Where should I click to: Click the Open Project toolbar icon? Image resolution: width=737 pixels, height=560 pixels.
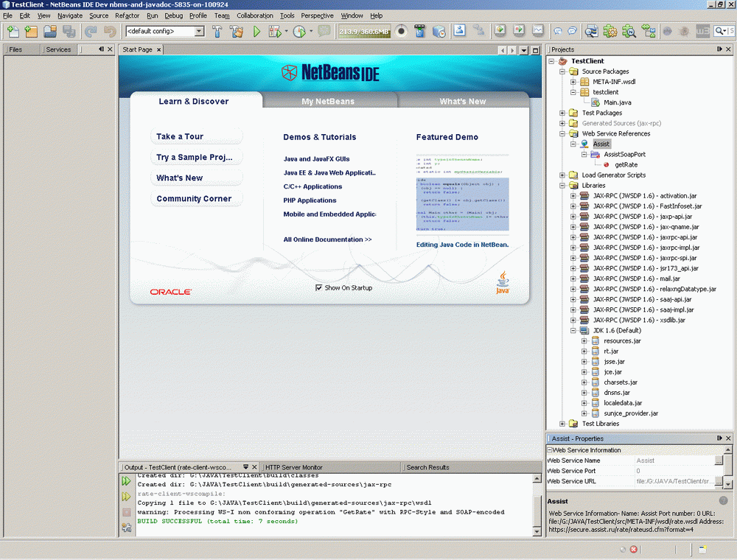pyautogui.click(x=50, y=32)
